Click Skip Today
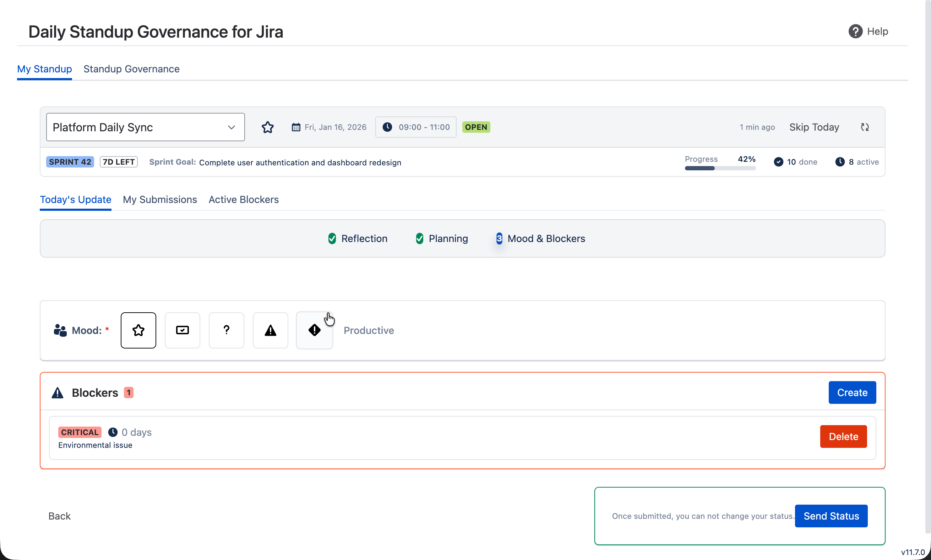The height and width of the screenshot is (560, 931). coord(813,127)
